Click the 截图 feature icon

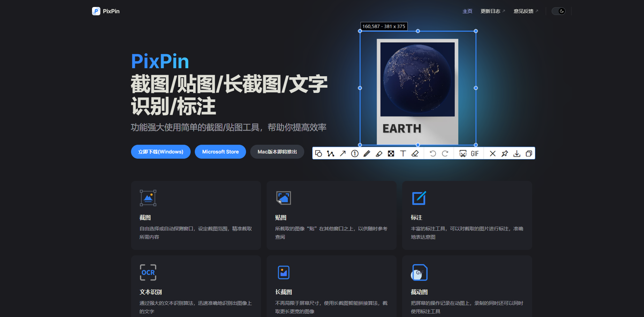[x=148, y=198]
